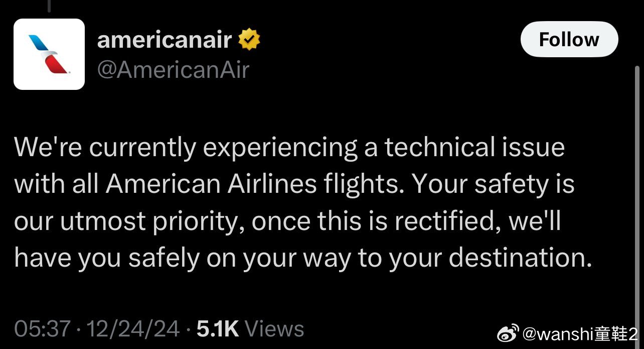644x349 pixels.
Task: Click the americanair display name
Action: [x=164, y=40]
